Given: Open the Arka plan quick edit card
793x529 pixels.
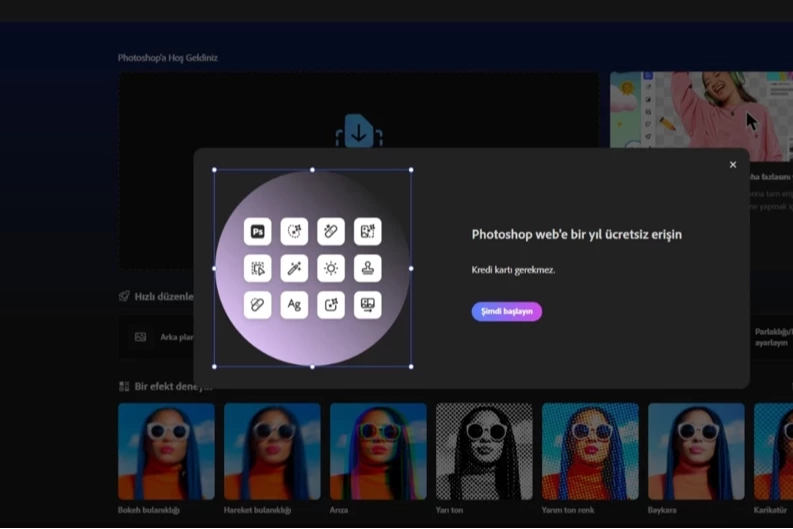Looking at the screenshot, I should coord(158,337).
